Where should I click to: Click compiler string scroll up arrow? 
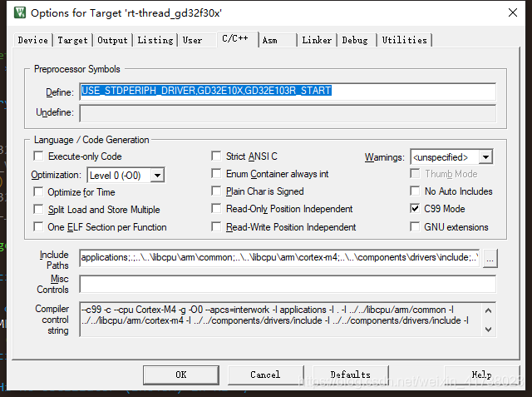click(x=489, y=310)
